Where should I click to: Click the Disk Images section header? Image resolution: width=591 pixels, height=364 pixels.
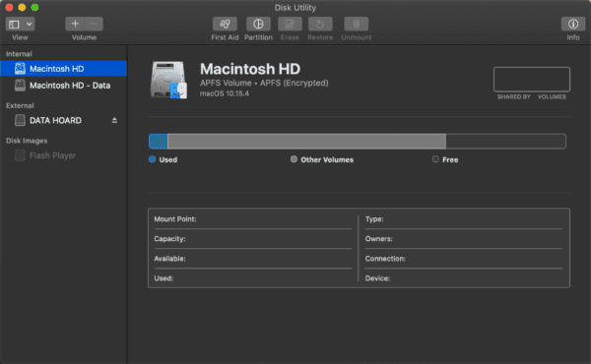pyautogui.click(x=27, y=141)
